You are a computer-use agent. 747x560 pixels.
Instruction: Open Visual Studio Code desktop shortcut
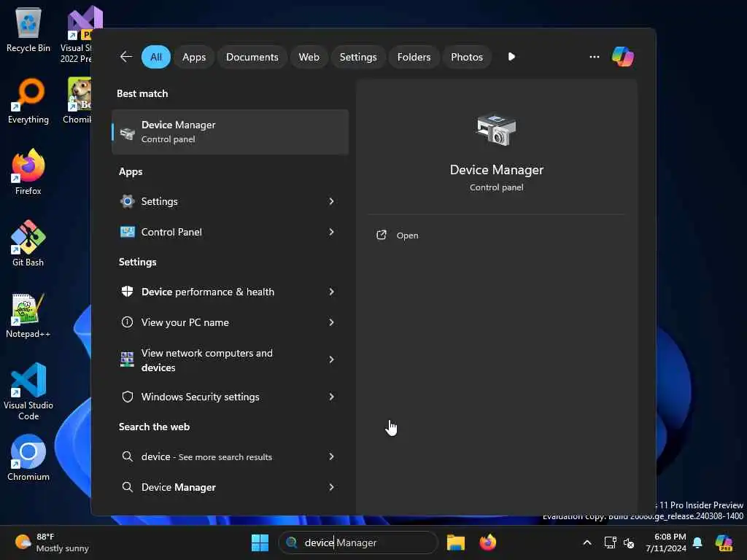pyautogui.click(x=28, y=392)
